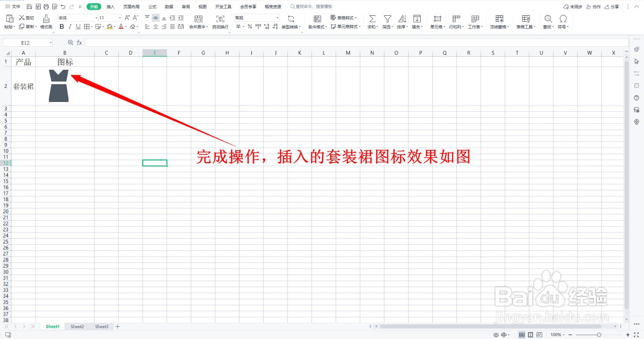This screenshot has width=644, height=339.
Task: Click the percent style icon
Action: click(x=250, y=27)
